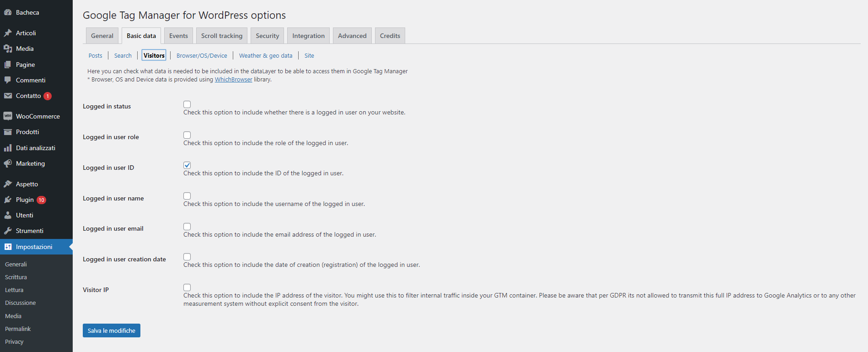Open Articoli via its pin icon
Viewport: 868px width, 352px height.
tap(8, 33)
